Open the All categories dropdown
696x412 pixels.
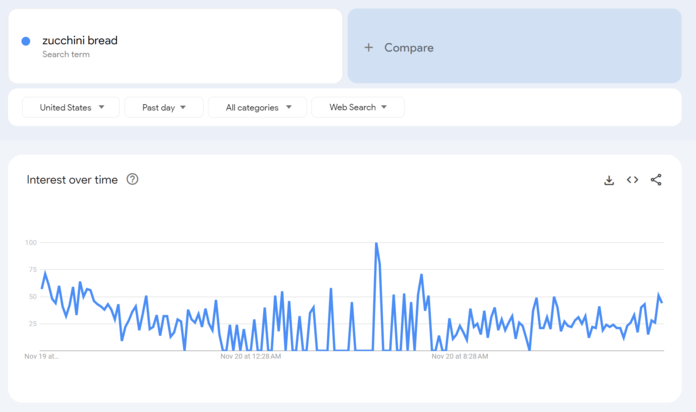coord(257,107)
